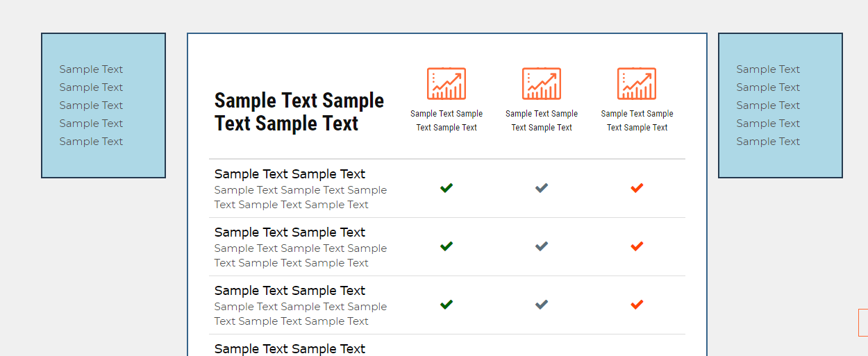Screen dimensions: 868x356
Task: Click the caption under the leftmost chart icon
Action: [x=446, y=120]
